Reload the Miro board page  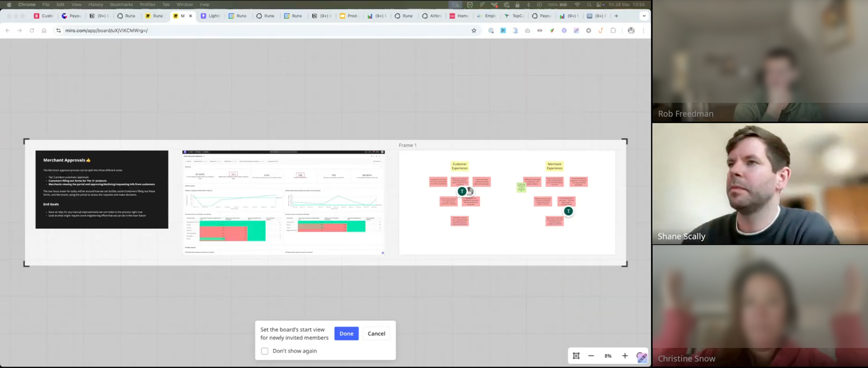pyautogui.click(x=32, y=31)
